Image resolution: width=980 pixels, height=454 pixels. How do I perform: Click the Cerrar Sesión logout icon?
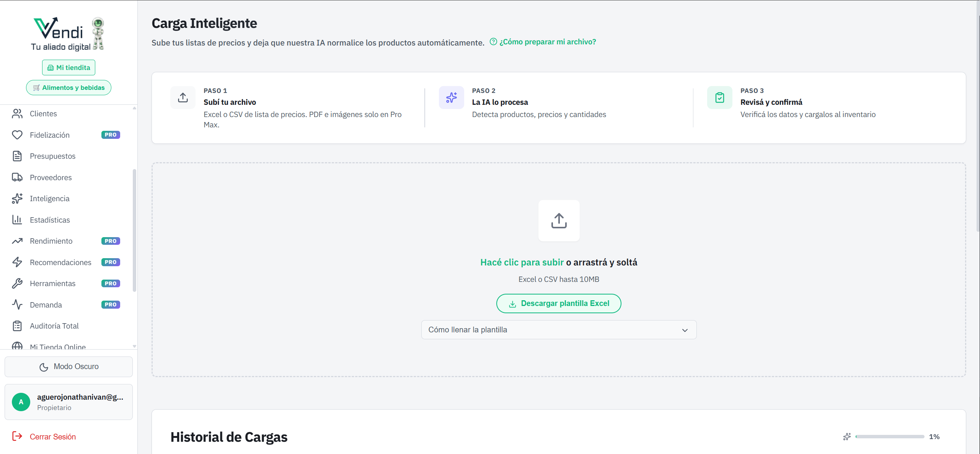coord(17,436)
